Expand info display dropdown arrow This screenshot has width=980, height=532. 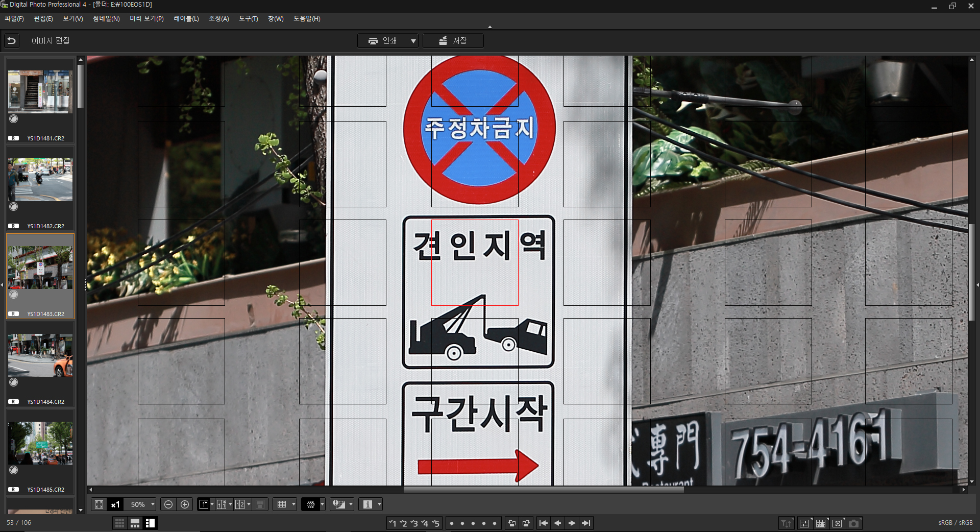pyautogui.click(x=379, y=504)
